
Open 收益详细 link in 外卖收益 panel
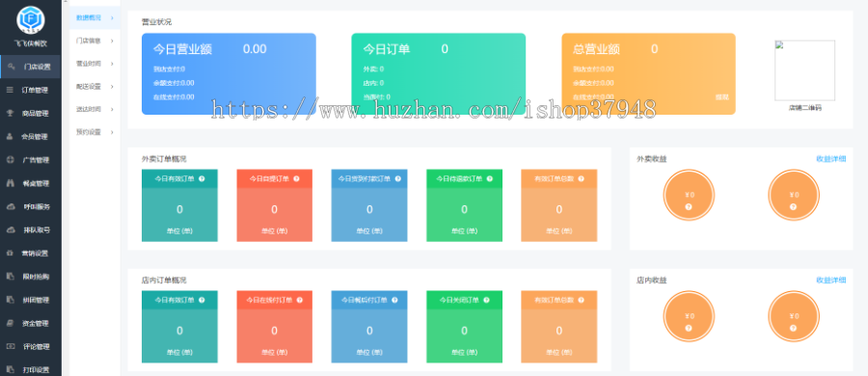(831, 159)
